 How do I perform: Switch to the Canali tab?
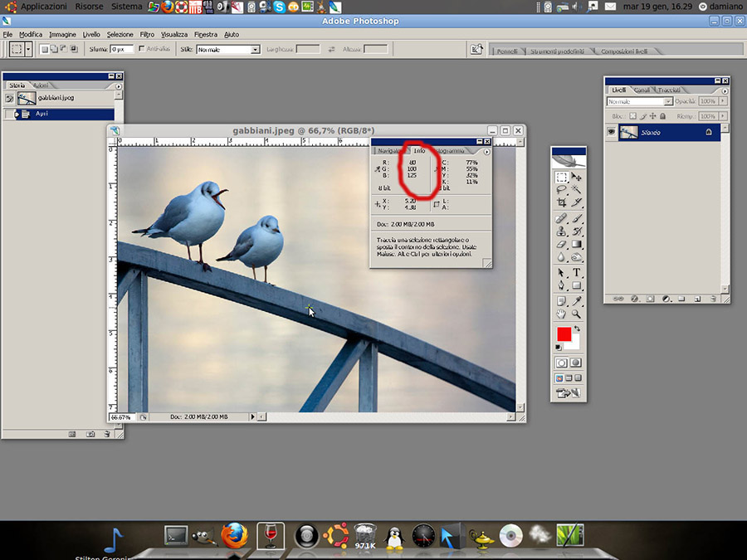coord(642,90)
